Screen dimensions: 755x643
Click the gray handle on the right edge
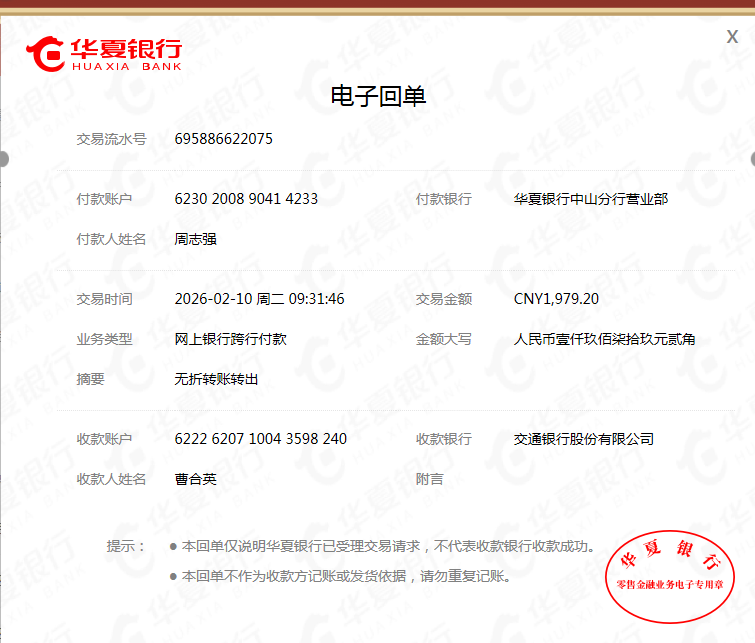point(751,158)
